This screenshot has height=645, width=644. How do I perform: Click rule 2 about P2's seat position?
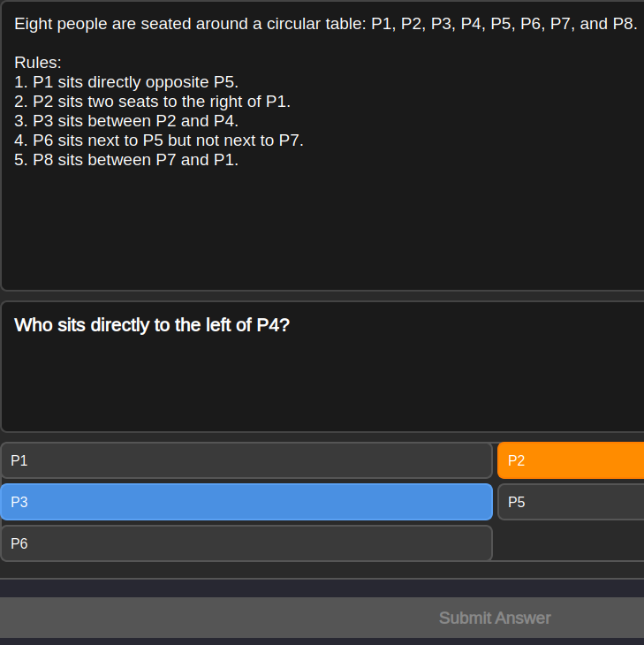[x=152, y=102]
